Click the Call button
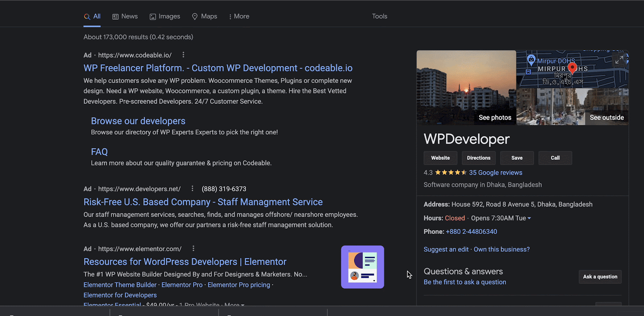This screenshot has width=644, height=316. coord(555,158)
